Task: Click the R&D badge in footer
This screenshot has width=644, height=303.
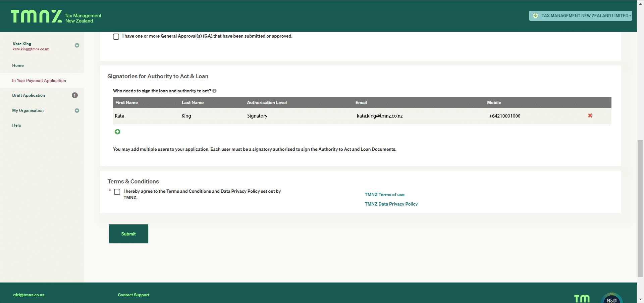Action: [x=611, y=299]
